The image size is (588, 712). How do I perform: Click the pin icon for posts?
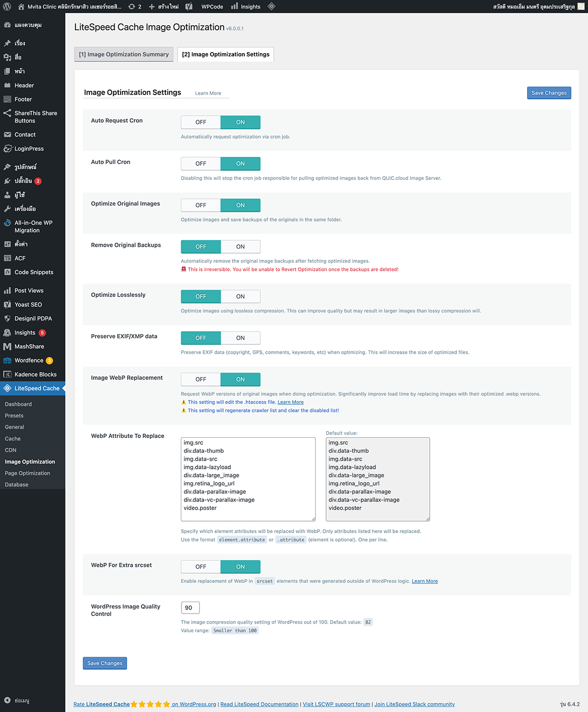[x=8, y=43]
